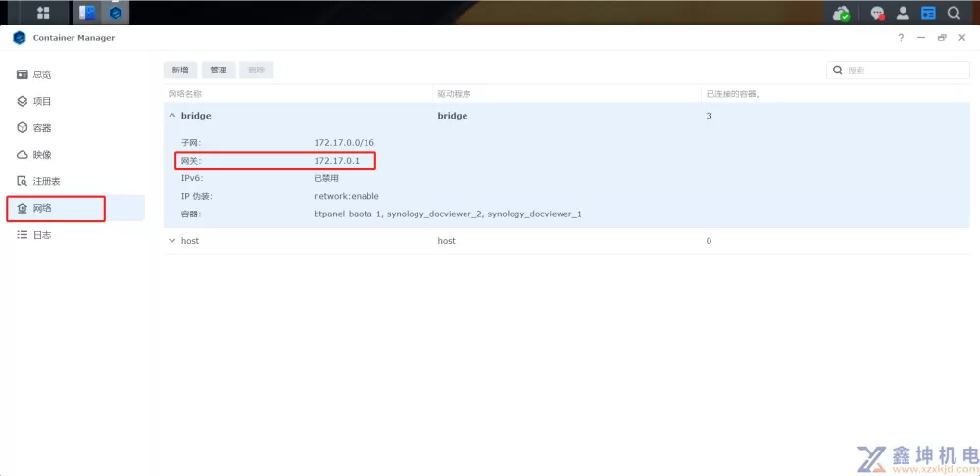Screen dimensions: 980x476
Task: Click the project (项目) layers icon
Action: [x=23, y=101]
